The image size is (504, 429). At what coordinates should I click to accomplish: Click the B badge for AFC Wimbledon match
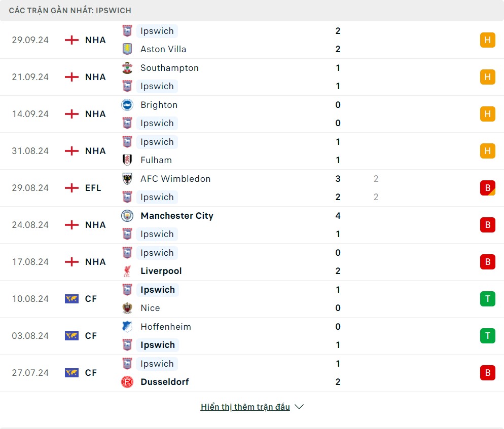point(487,188)
